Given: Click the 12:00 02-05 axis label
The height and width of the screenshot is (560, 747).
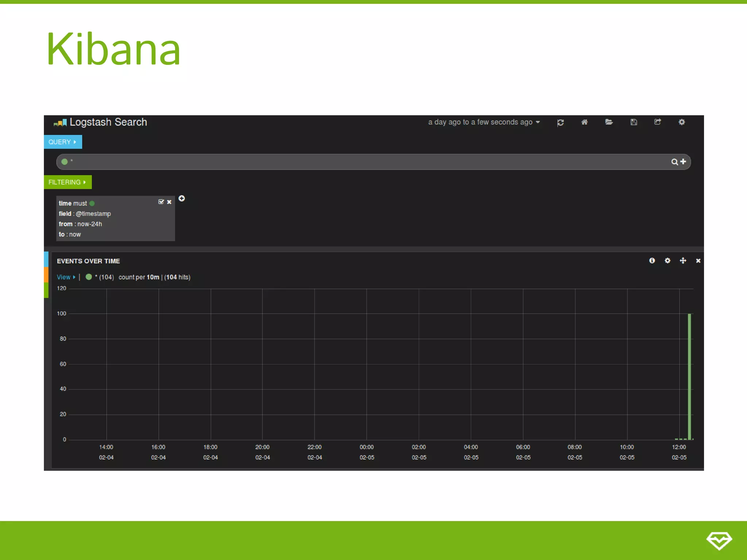Looking at the screenshot, I should tap(679, 452).
